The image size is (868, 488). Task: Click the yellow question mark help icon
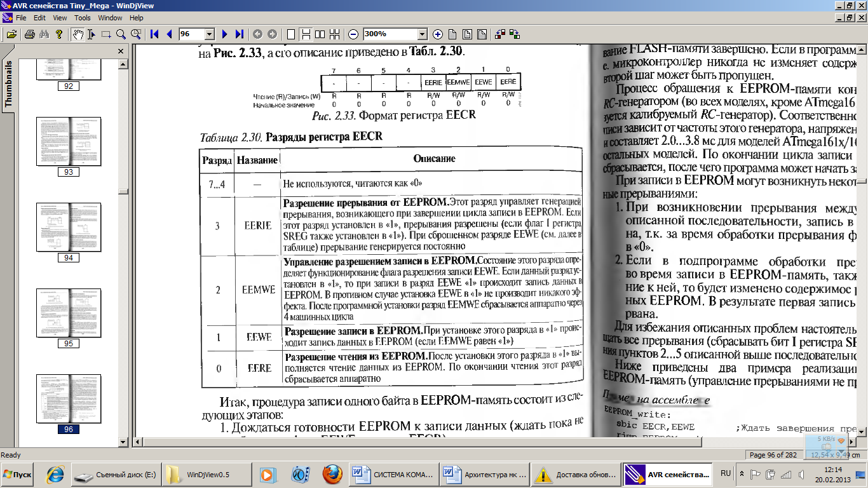(x=59, y=34)
